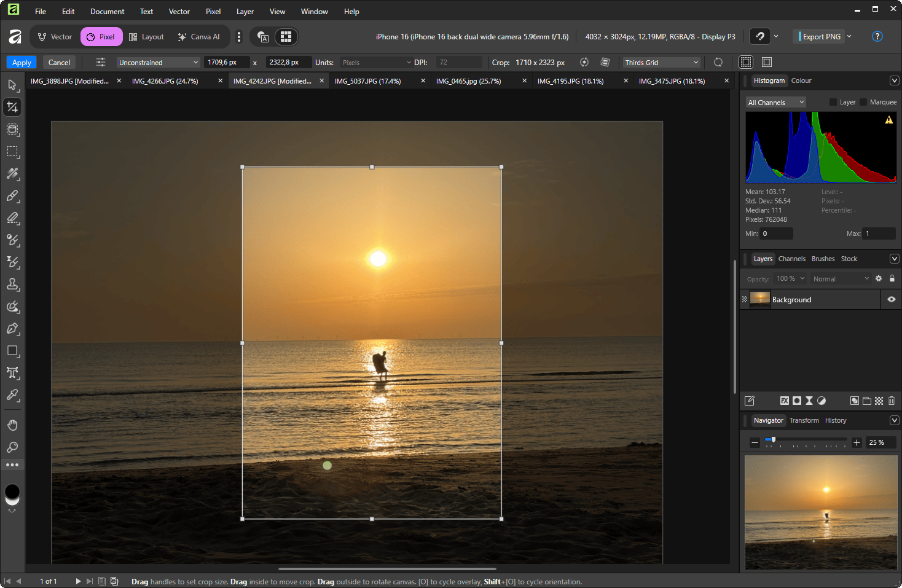Hide the Background layer with eye icon
Viewport: 902px width, 588px height.
tap(892, 299)
